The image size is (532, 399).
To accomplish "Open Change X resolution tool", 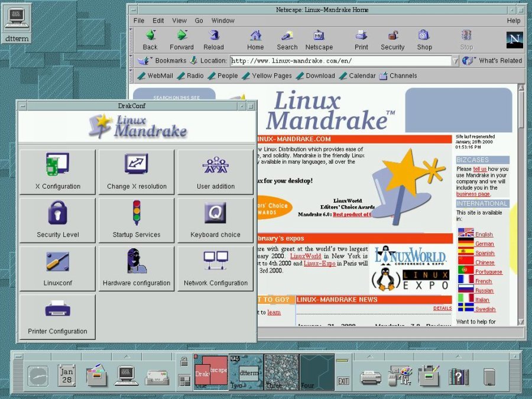I will [137, 172].
